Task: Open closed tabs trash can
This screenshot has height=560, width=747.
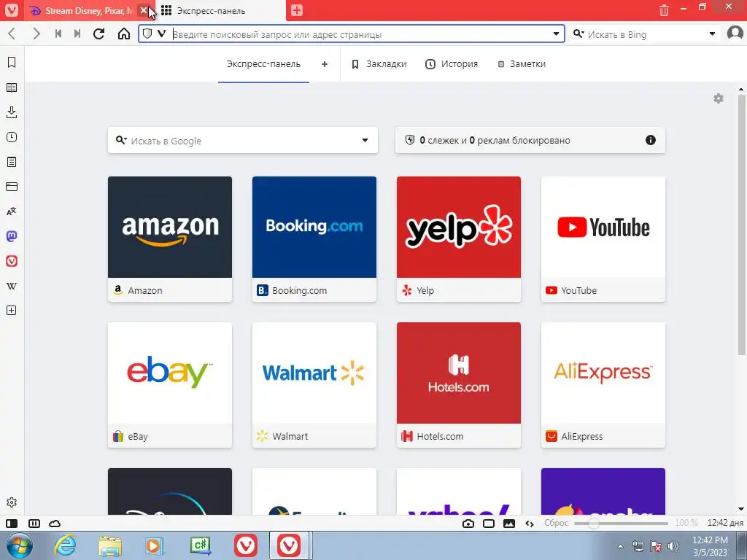Action: coord(664,10)
